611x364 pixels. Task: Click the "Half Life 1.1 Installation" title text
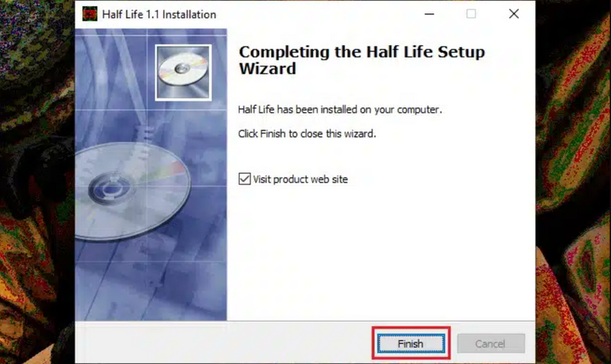tap(159, 14)
